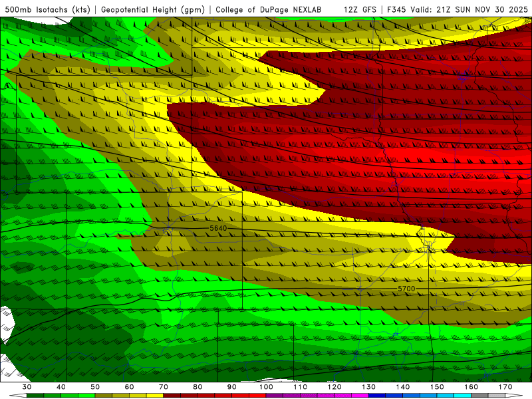Click the 60 value on the color scale
Viewport: 532px width, 399px height.
pos(129,387)
